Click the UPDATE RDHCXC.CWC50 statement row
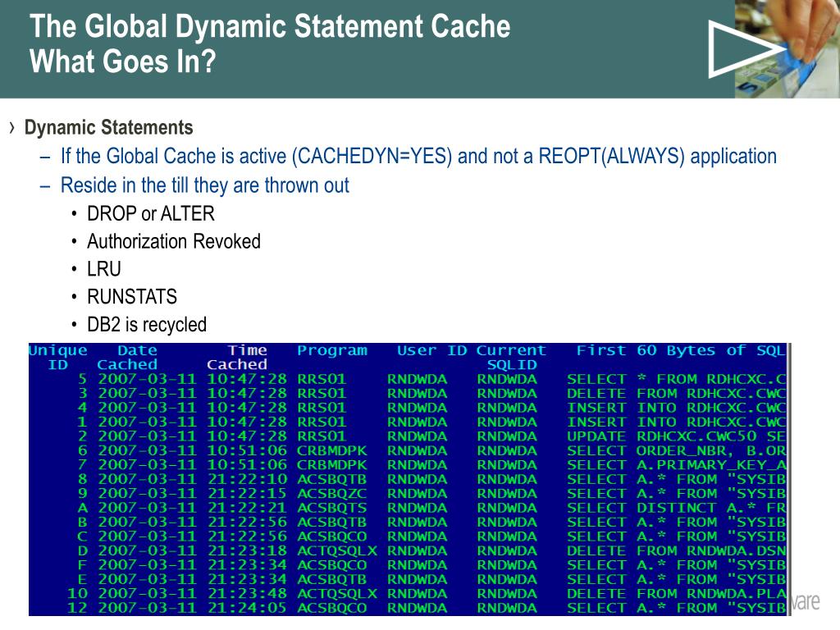840x630 pixels. click(407, 436)
